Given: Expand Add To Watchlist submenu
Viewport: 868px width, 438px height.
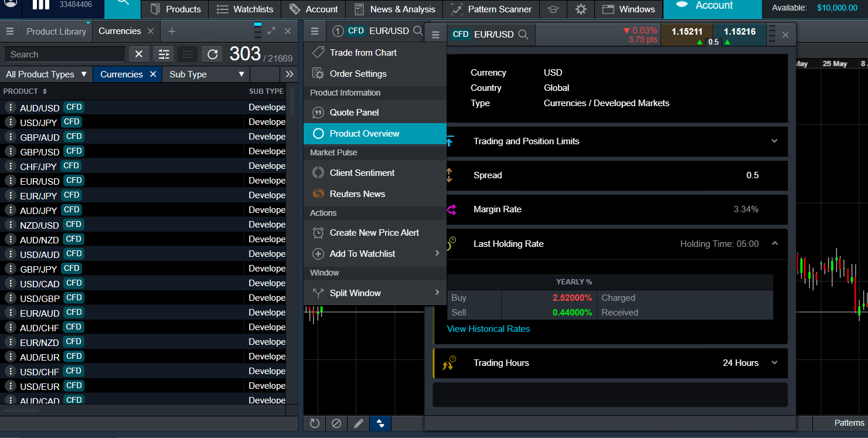Looking at the screenshot, I should point(375,254).
